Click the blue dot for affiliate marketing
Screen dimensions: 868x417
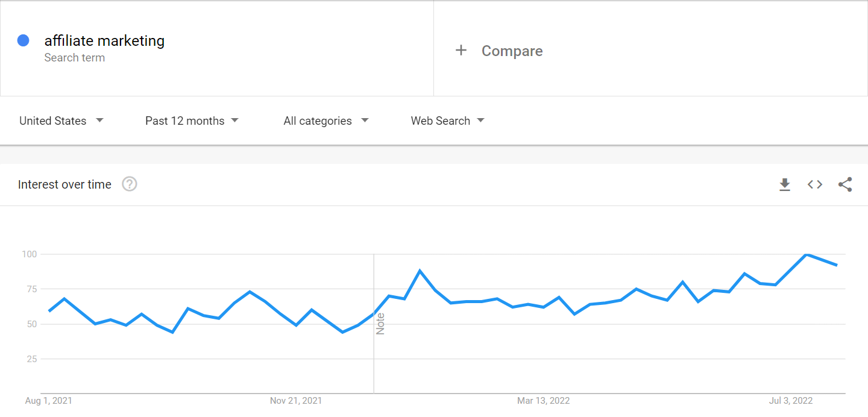point(24,41)
